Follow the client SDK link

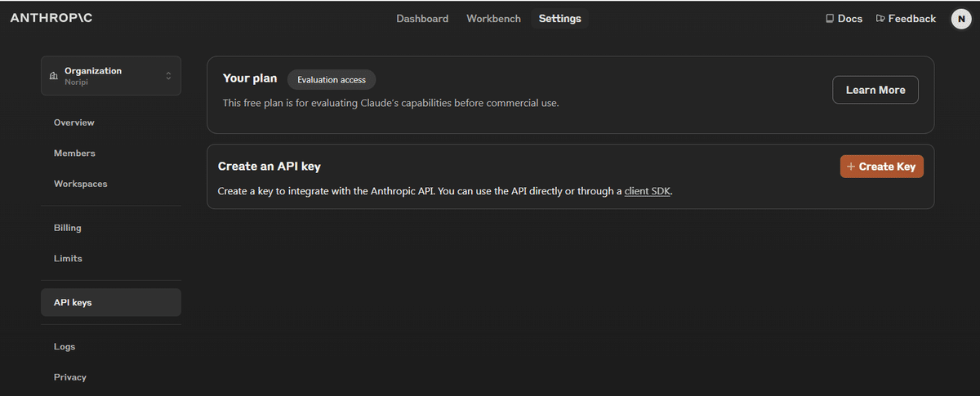pyautogui.click(x=648, y=191)
